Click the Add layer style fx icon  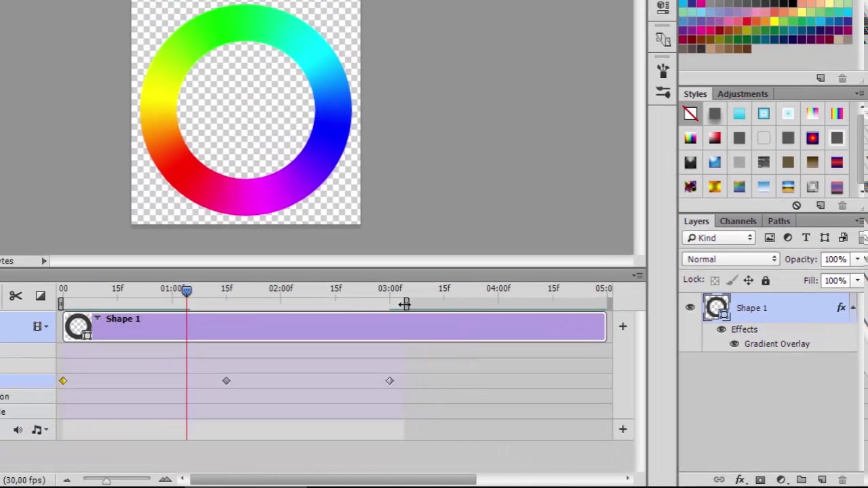[x=740, y=480]
